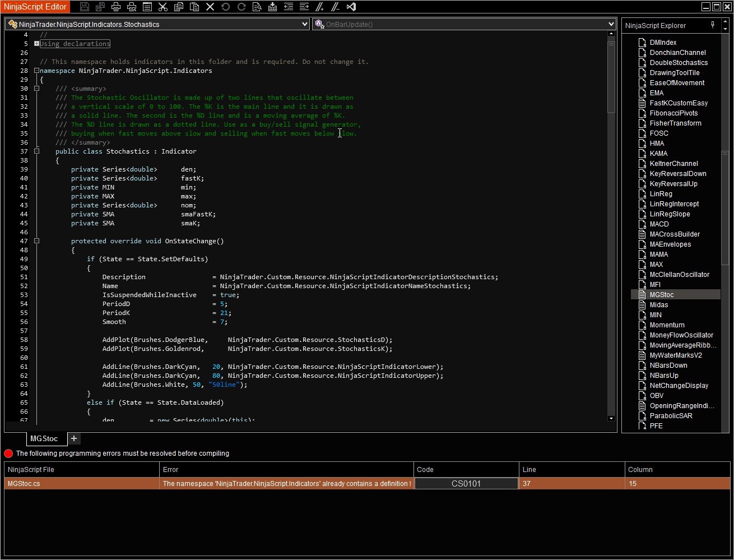Click the Print icon in the toolbar
The height and width of the screenshot is (560, 734).
[x=115, y=7]
